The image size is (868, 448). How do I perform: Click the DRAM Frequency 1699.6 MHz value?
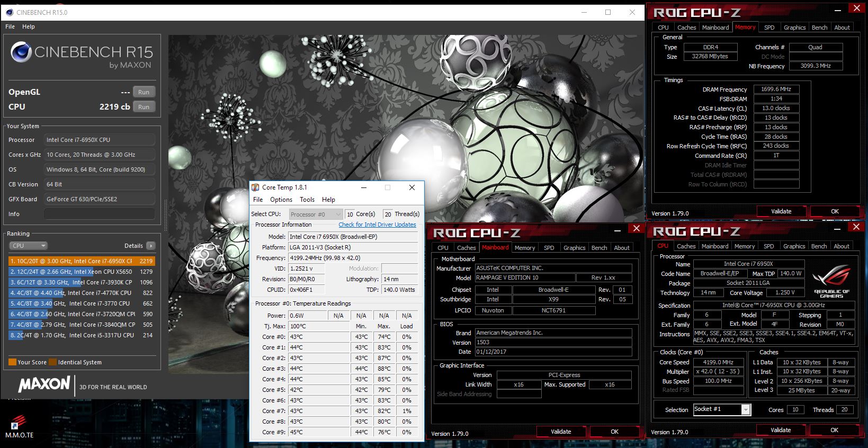pos(776,89)
